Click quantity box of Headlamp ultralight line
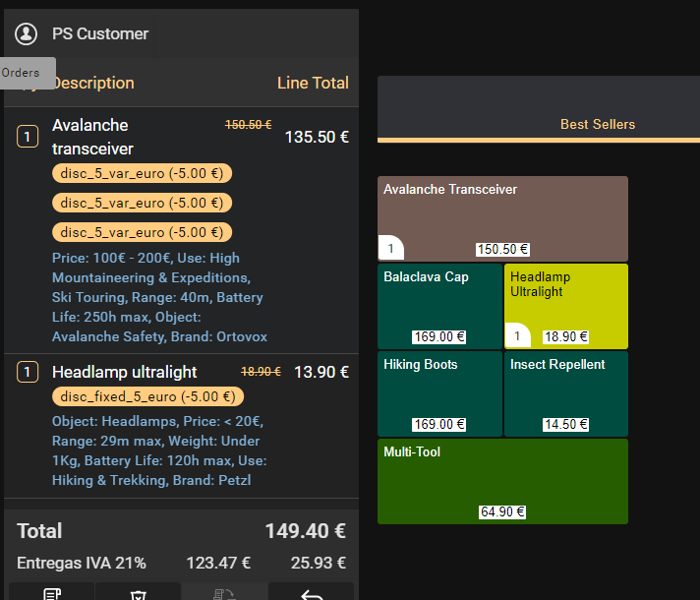The width and height of the screenshot is (700, 600). [x=28, y=372]
